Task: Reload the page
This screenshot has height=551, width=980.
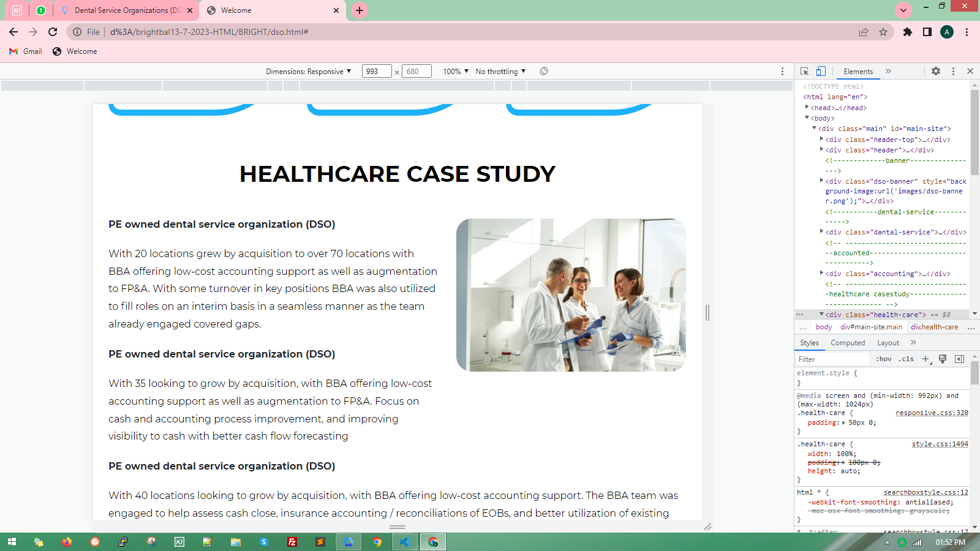Action: click(53, 32)
